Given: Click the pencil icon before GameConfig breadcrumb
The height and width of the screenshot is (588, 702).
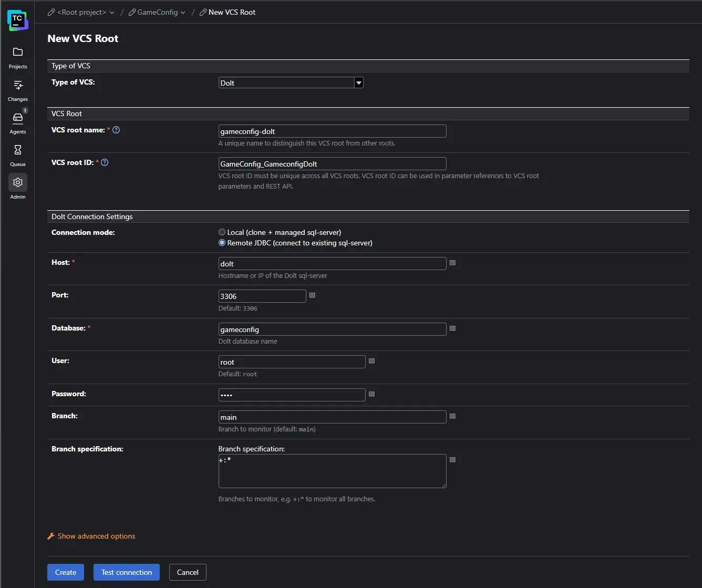Looking at the screenshot, I should click(132, 12).
